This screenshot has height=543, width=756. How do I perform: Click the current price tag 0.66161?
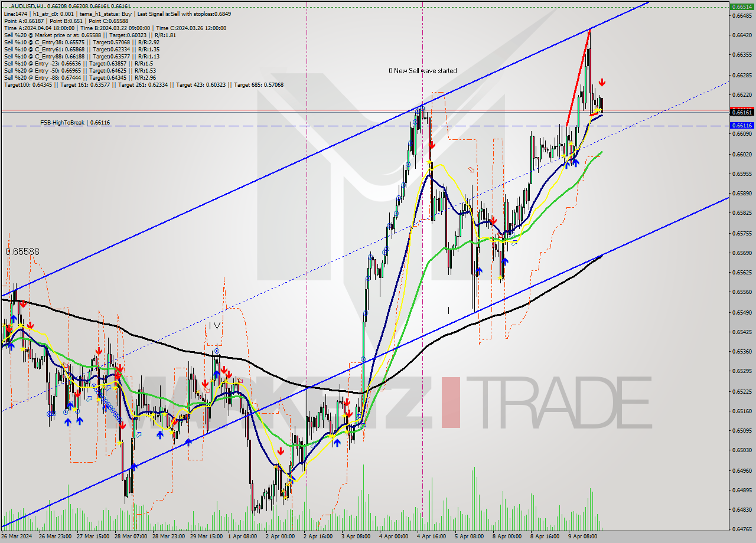pos(742,112)
